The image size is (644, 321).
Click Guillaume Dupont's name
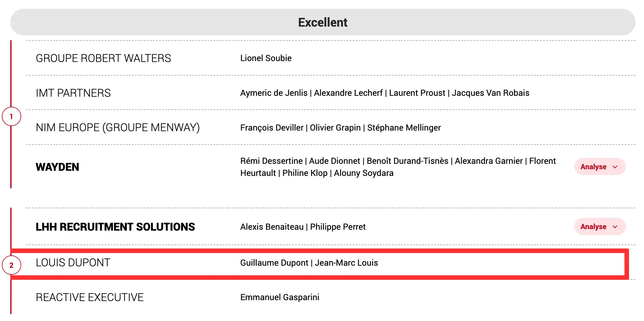[x=274, y=263]
